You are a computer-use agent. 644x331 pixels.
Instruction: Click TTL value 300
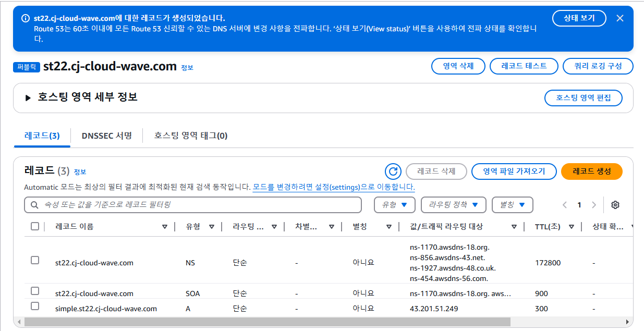[x=541, y=309]
